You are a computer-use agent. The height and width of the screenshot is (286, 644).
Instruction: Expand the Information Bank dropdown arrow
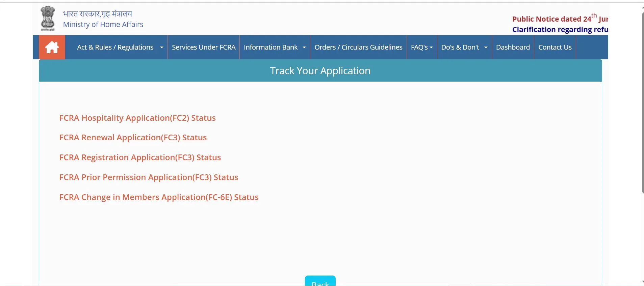[304, 48]
